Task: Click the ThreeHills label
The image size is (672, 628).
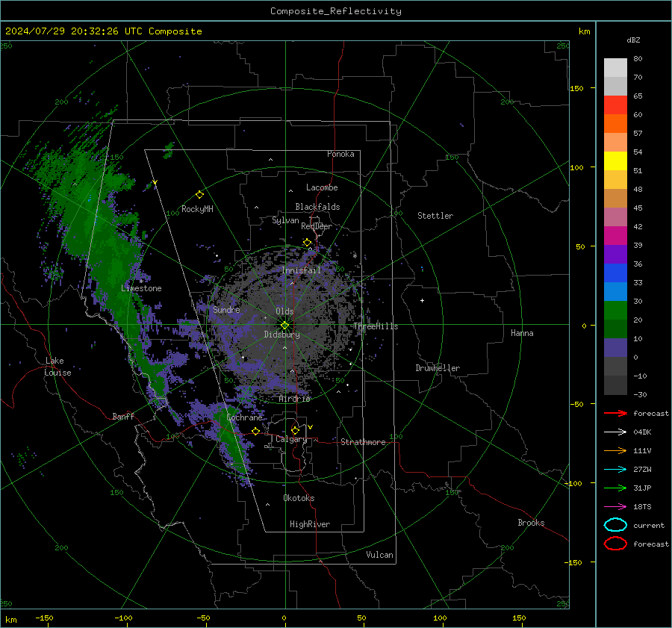Action: [376, 326]
